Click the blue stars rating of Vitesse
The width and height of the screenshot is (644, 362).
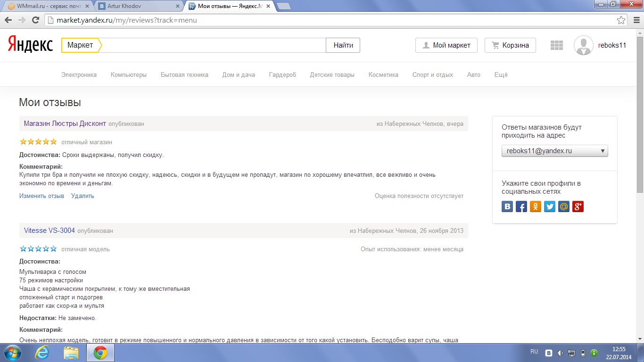click(x=38, y=249)
